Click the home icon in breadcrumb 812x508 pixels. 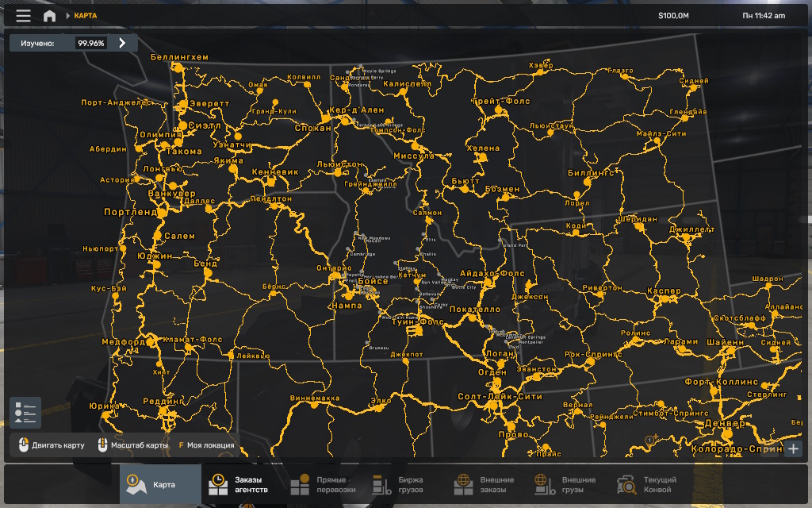[49, 16]
